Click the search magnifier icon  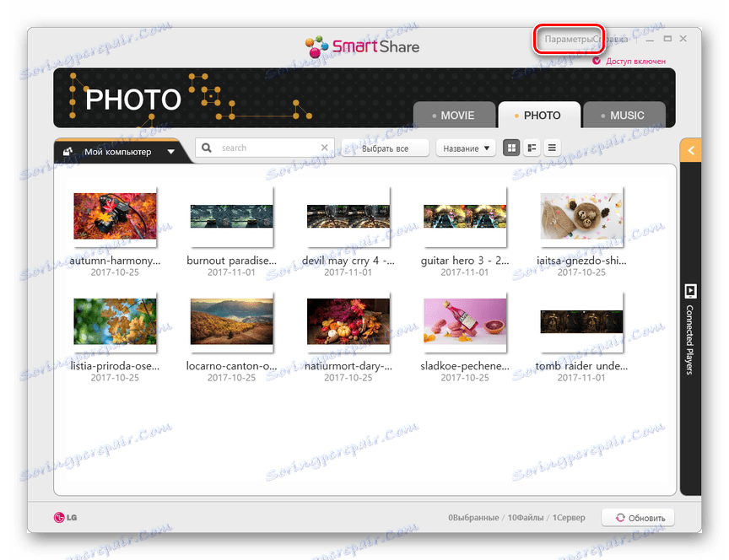click(x=207, y=148)
